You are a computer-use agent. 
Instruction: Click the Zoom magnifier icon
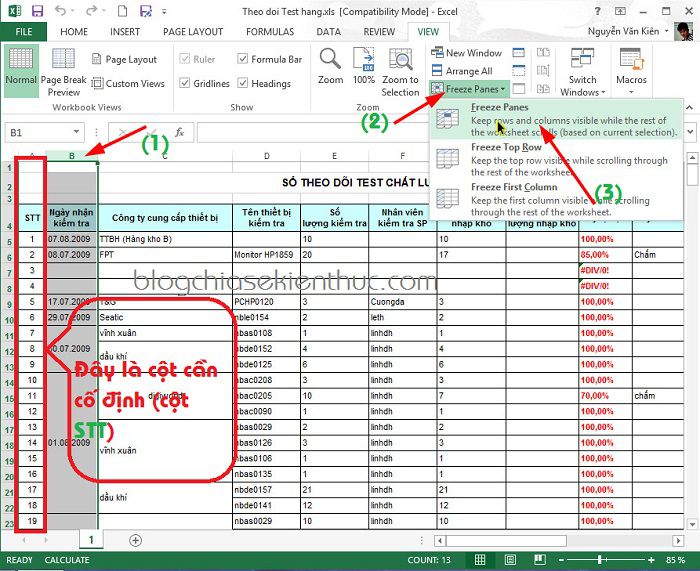click(x=330, y=59)
